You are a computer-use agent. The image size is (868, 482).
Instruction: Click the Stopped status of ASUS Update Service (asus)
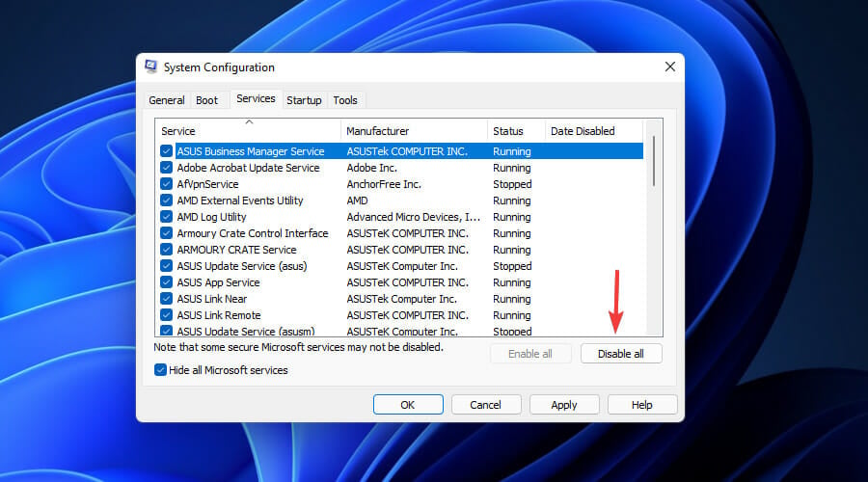[x=512, y=266]
